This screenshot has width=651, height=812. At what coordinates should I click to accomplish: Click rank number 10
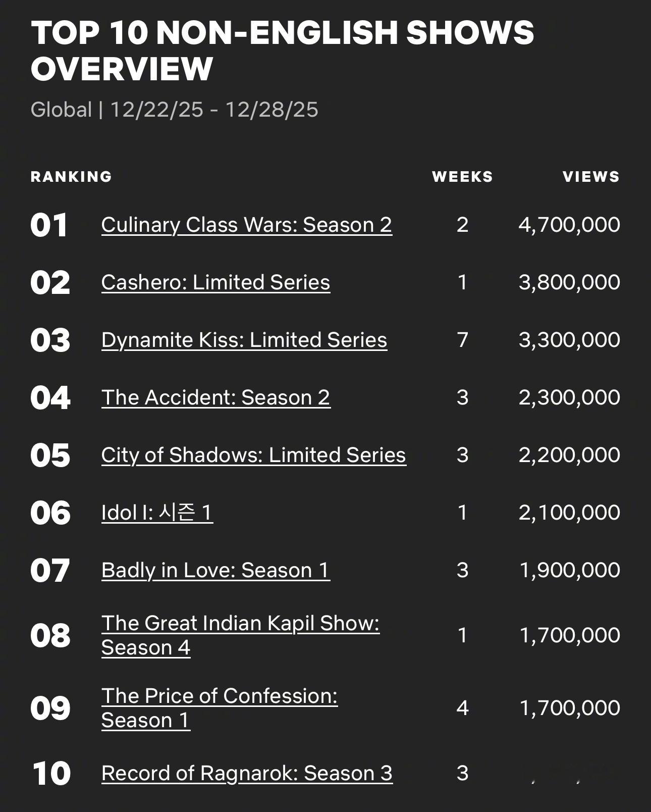[51, 774]
